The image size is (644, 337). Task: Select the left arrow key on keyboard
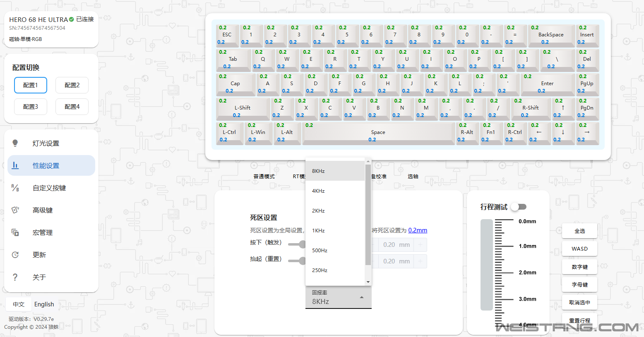click(x=539, y=133)
